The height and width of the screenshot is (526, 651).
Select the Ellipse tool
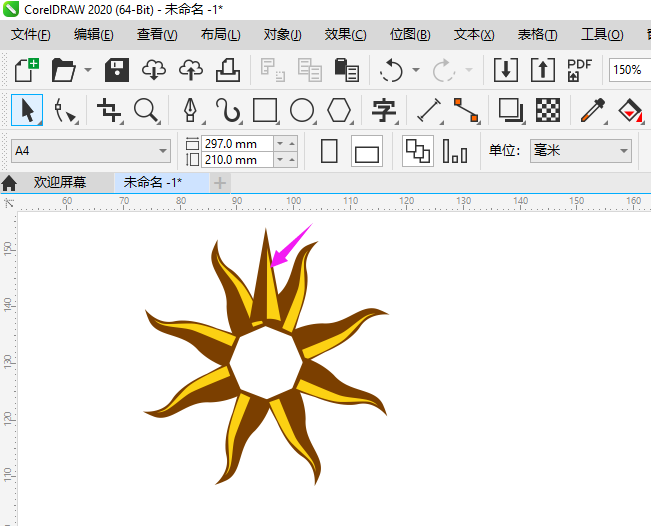[x=302, y=110]
